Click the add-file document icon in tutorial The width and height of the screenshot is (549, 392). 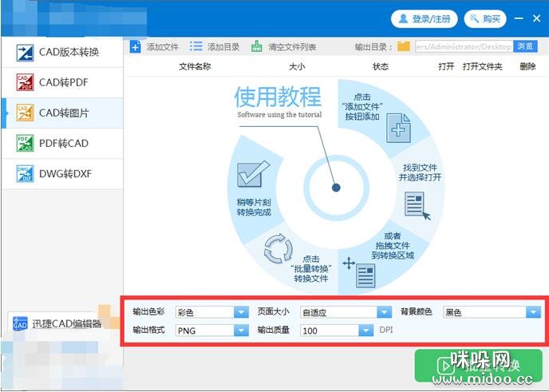[x=398, y=128]
